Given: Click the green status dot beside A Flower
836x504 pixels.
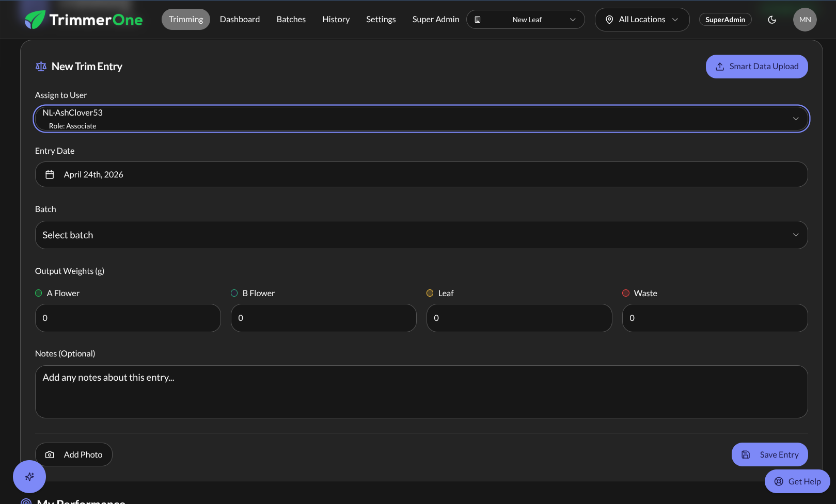Looking at the screenshot, I should 38,292.
